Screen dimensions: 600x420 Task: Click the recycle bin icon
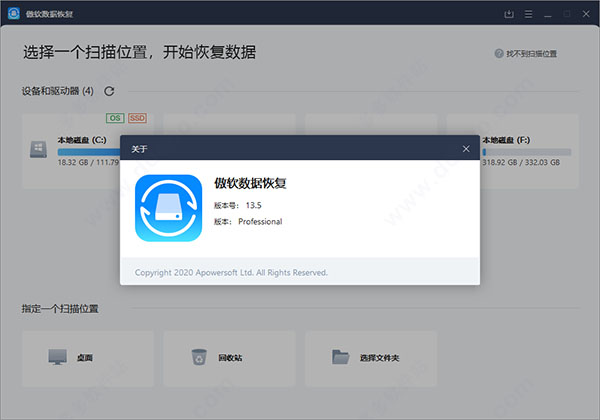tap(199, 357)
